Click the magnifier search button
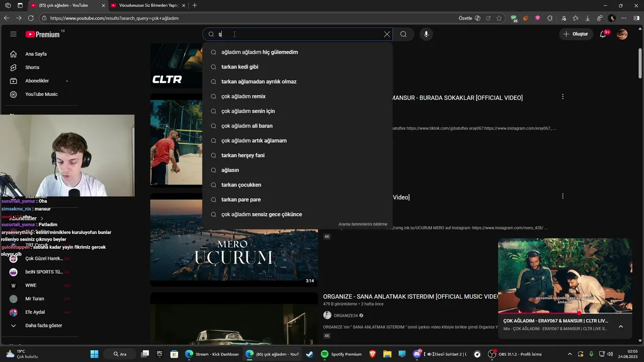This screenshot has width=644, height=362. (404, 34)
